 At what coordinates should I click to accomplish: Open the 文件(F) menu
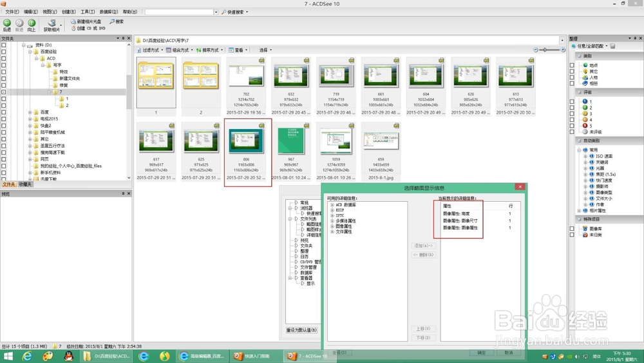12,12
